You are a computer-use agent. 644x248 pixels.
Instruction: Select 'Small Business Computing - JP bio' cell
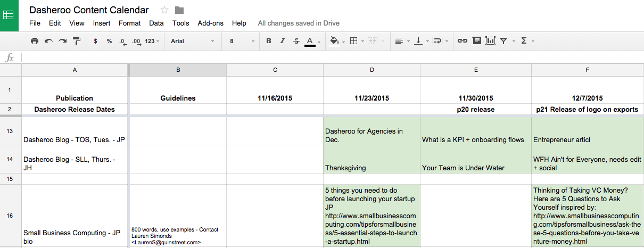(x=75, y=216)
